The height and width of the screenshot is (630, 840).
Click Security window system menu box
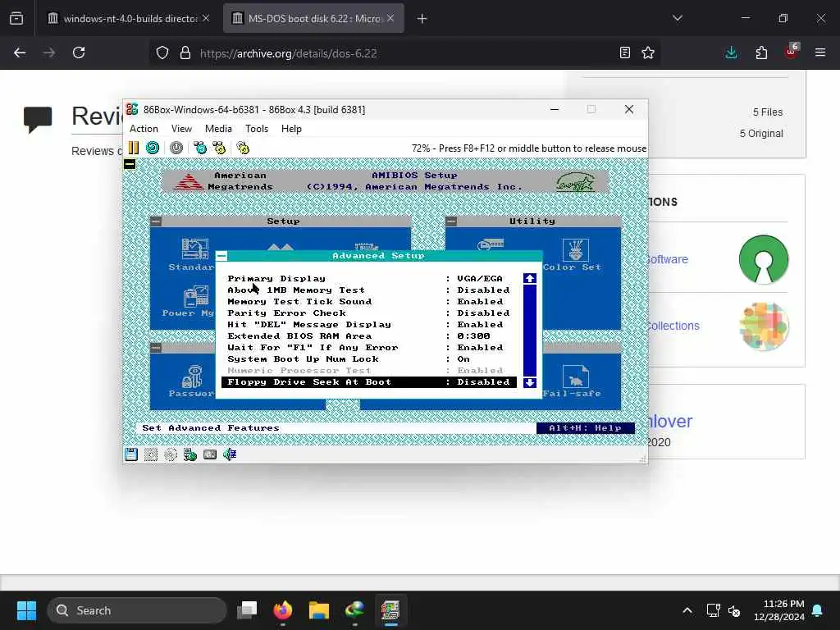click(x=156, y=348)
